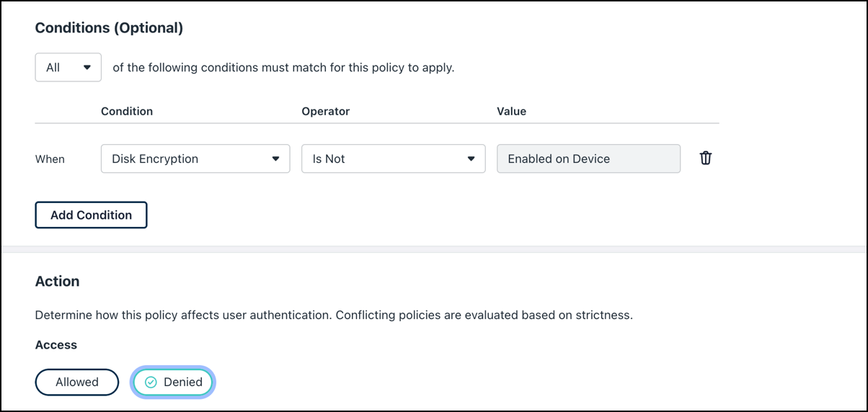Click the arrow icon on Is Not field
Viewport: 868px width, 412px height.
tap(471, 159)
